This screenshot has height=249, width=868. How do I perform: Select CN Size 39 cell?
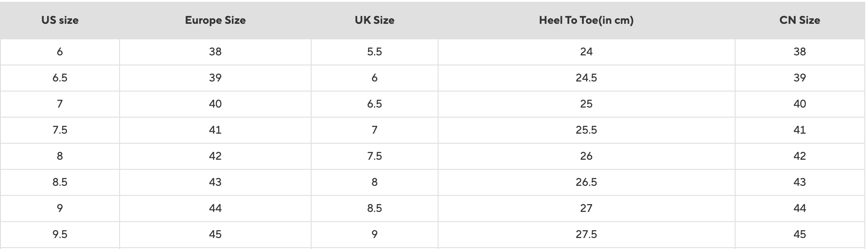point(799,78)
